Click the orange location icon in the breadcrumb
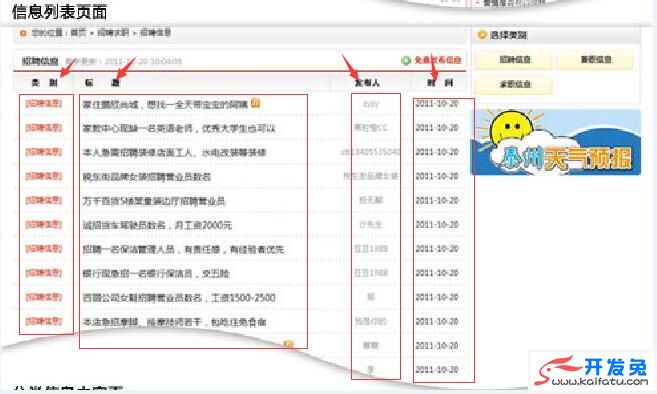 tap(23, 33)
